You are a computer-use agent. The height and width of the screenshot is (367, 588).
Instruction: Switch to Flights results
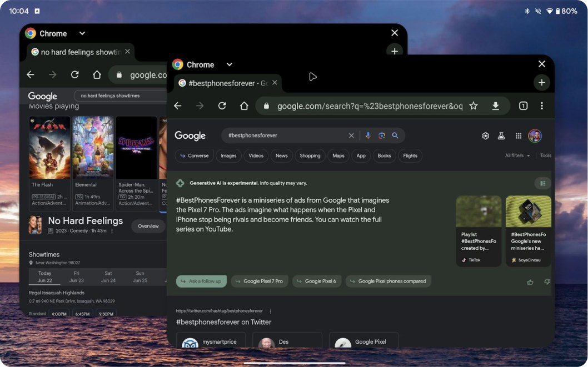point(410,156)
